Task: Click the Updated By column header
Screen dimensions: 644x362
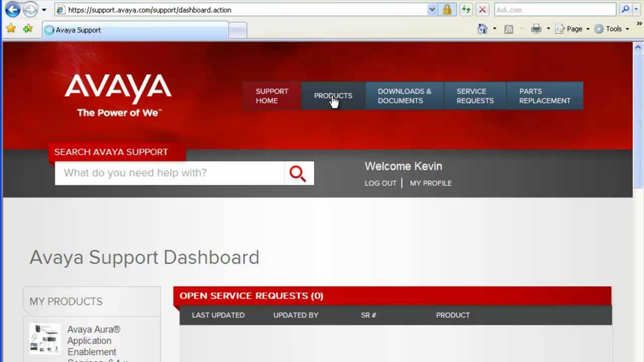Action: click(x=296, y=315)
